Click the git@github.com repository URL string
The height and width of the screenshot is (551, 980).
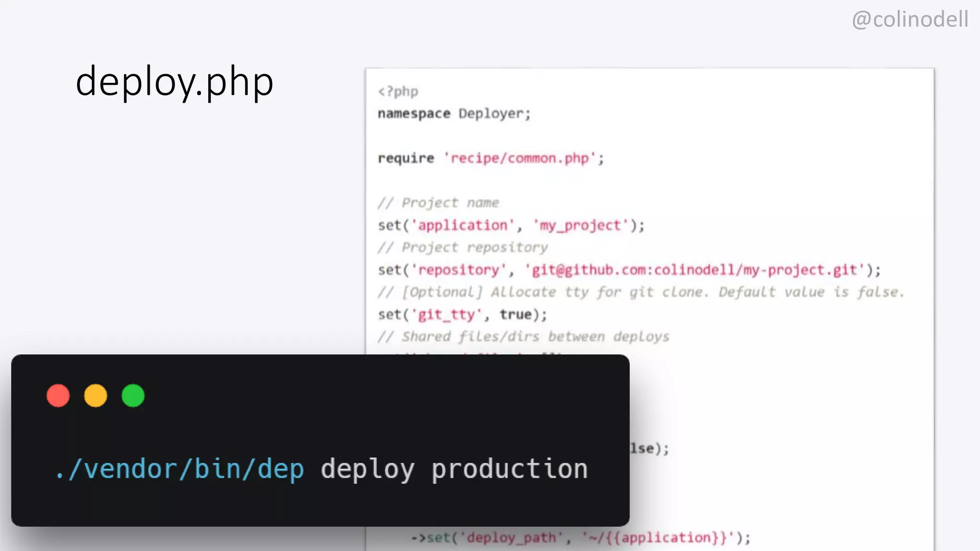[695, 270]
